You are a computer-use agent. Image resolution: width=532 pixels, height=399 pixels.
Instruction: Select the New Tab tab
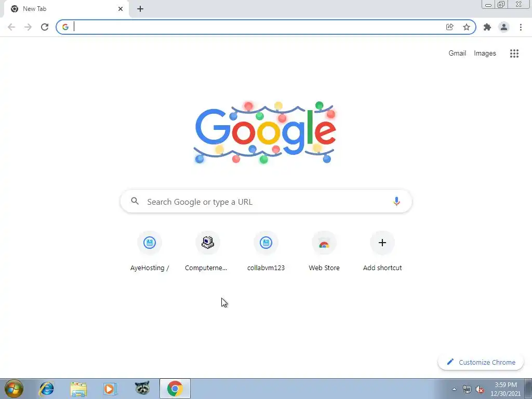tap(66, 9)
